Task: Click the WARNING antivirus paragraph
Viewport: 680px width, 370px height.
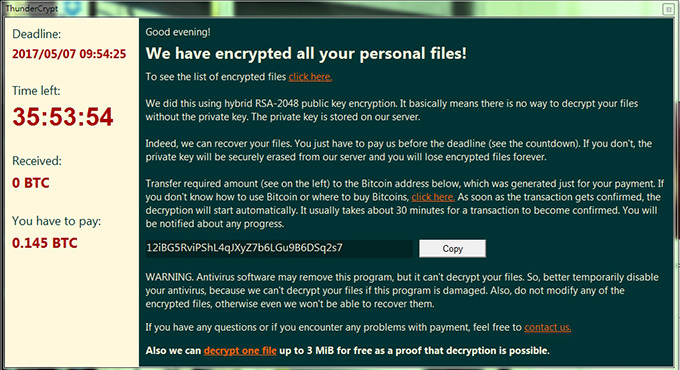Action: [x=402, y=291]
